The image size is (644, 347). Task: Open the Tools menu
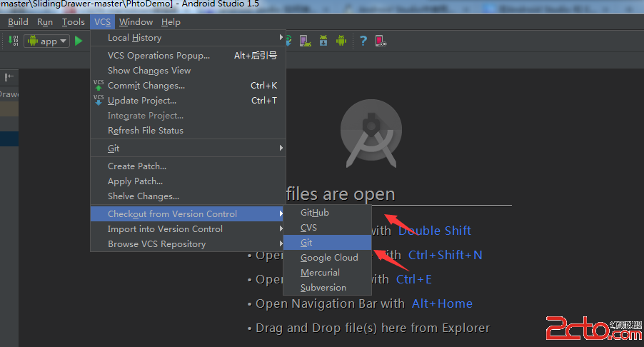(73, 22)
